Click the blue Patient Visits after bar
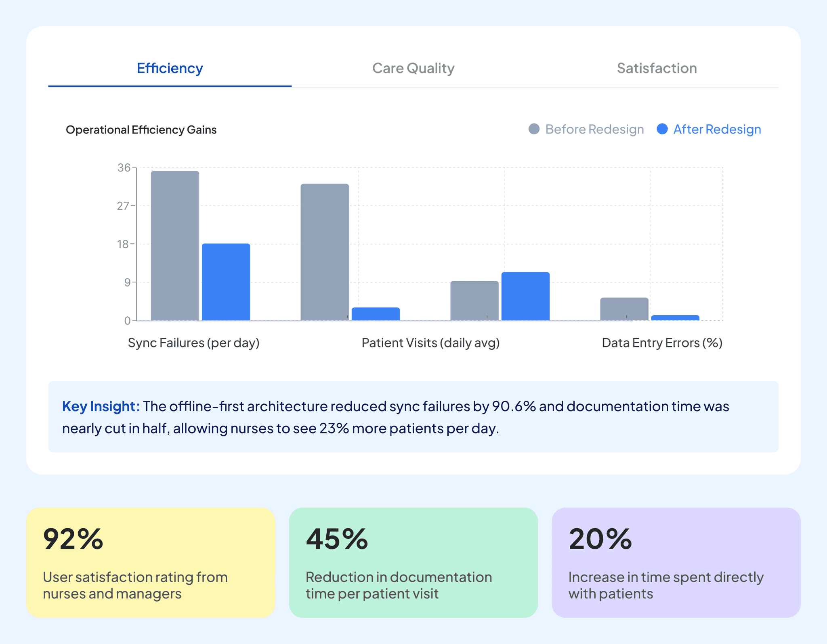The width and height of the screenshot is (827, 644). point(525,296)
